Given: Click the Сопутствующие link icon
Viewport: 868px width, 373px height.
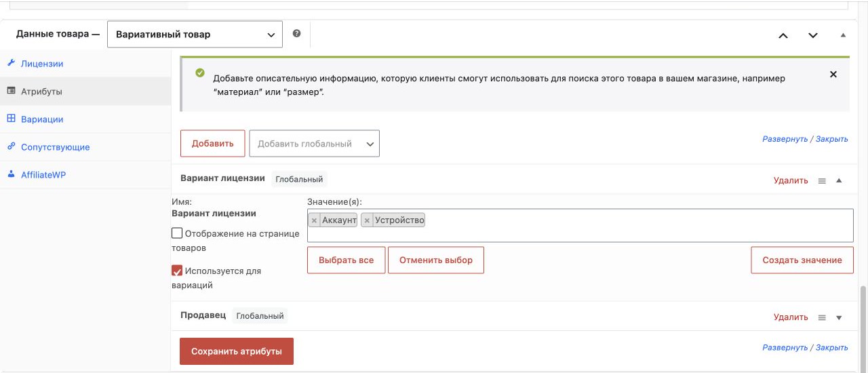Looking at the screenshot, I should [11, 146].
